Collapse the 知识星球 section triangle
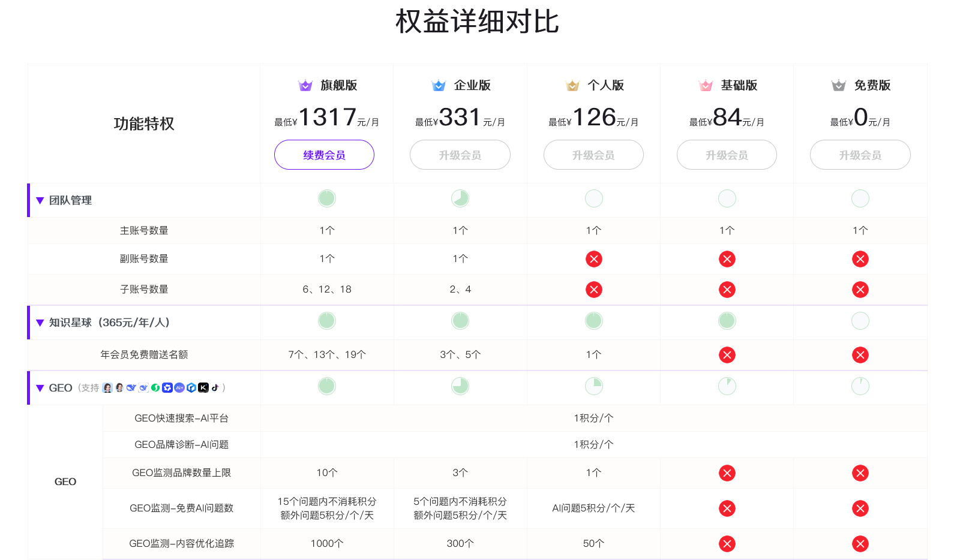This screenshot has height=560, width=954. [40, 323]
